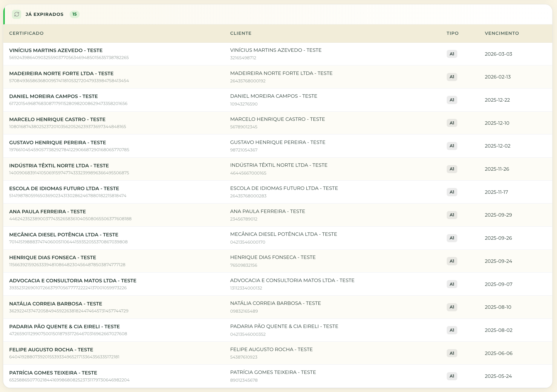Click client document number 26435768000192
This screenshot has height=392, width=557.
[248, 81]
